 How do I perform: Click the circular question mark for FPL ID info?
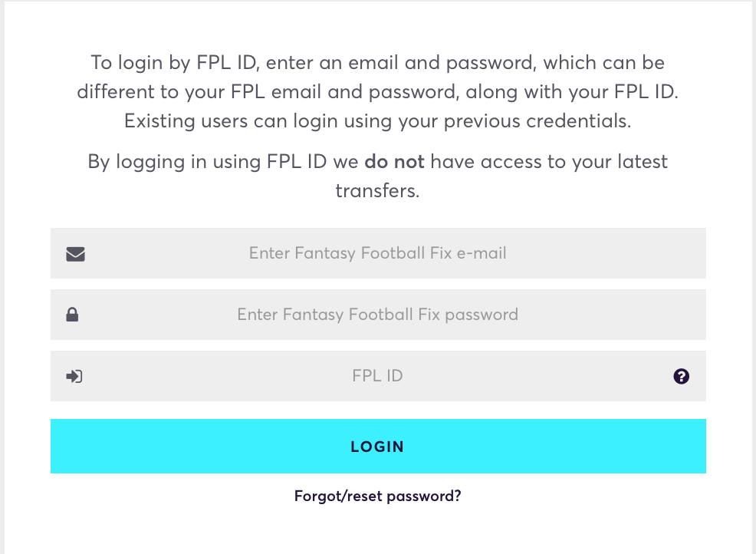681,376
